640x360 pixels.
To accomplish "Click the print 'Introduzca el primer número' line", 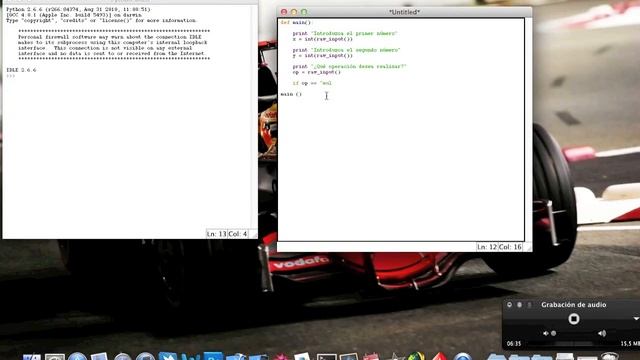I will coord(345,33).
